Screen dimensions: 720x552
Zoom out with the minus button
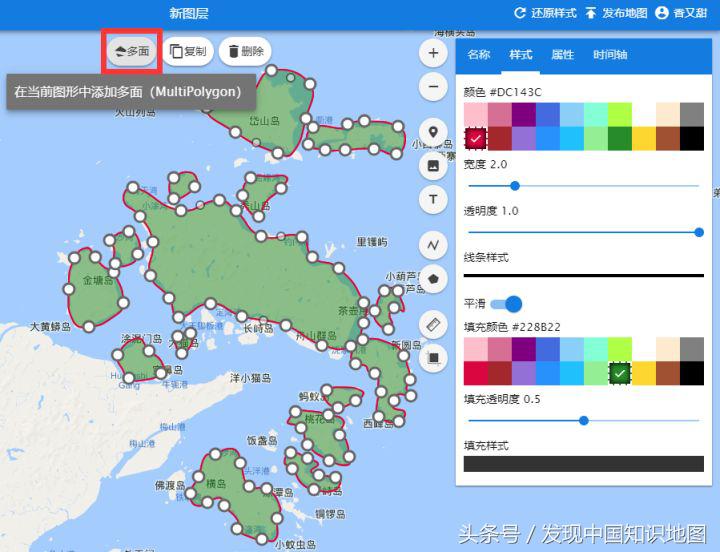coord(433,86)
